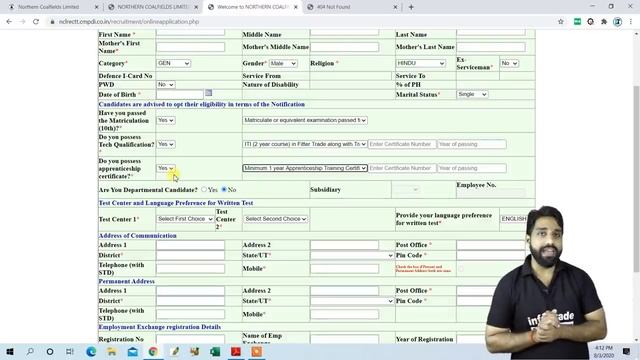Reload the page with the refresh icon
This screenshot has height=360, width=640.
(36, 22)
